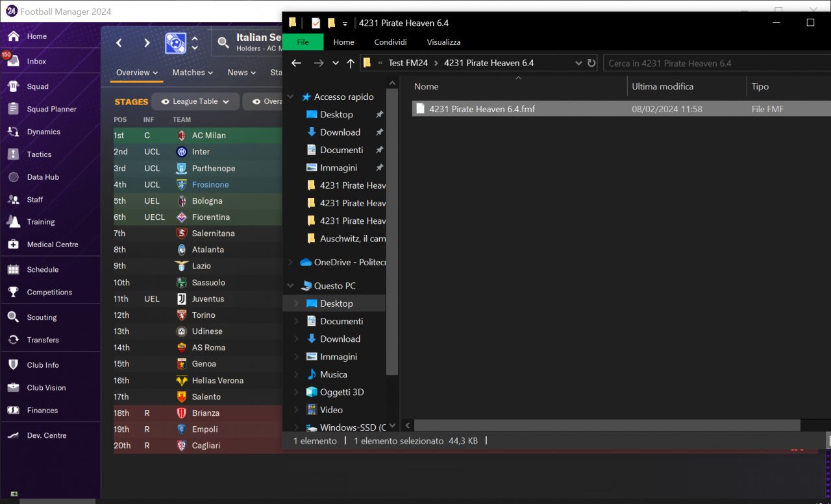Viewport: 831px width, 504px height.
Task: Open the Frosinone team link
Action: (x=210, y=185)
